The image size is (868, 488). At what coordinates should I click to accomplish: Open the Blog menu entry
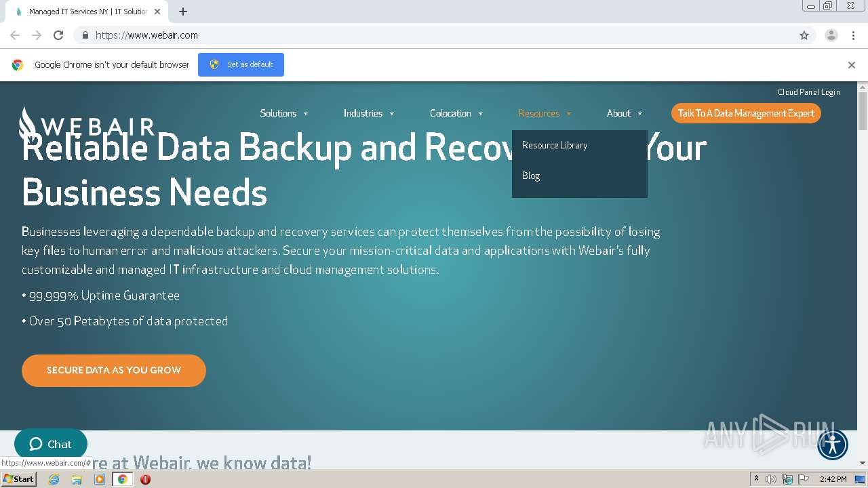click(x=531, y=176)
